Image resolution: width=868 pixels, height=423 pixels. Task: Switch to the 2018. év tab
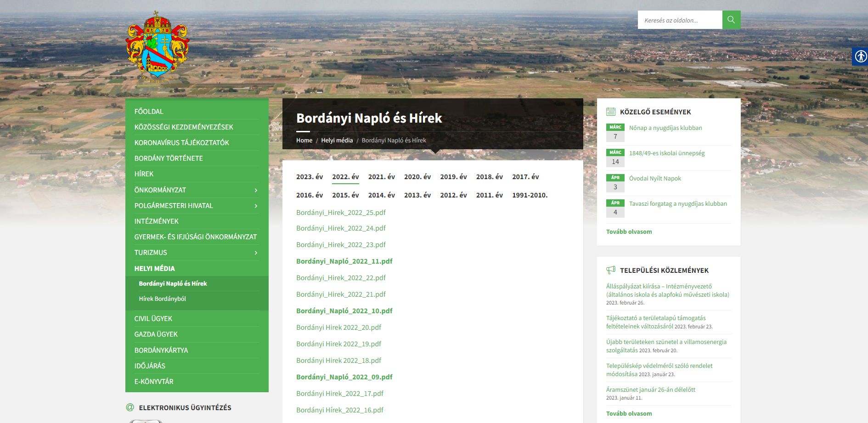click(x=490, y=177)
